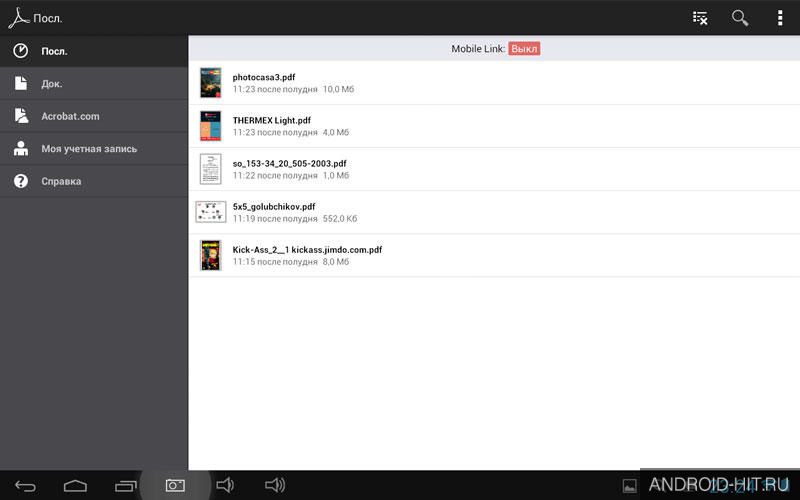Open file name THERMEX Light.pdf
Image resolution: width=800 pixels, height=500 pixels.
pos(271,120)
